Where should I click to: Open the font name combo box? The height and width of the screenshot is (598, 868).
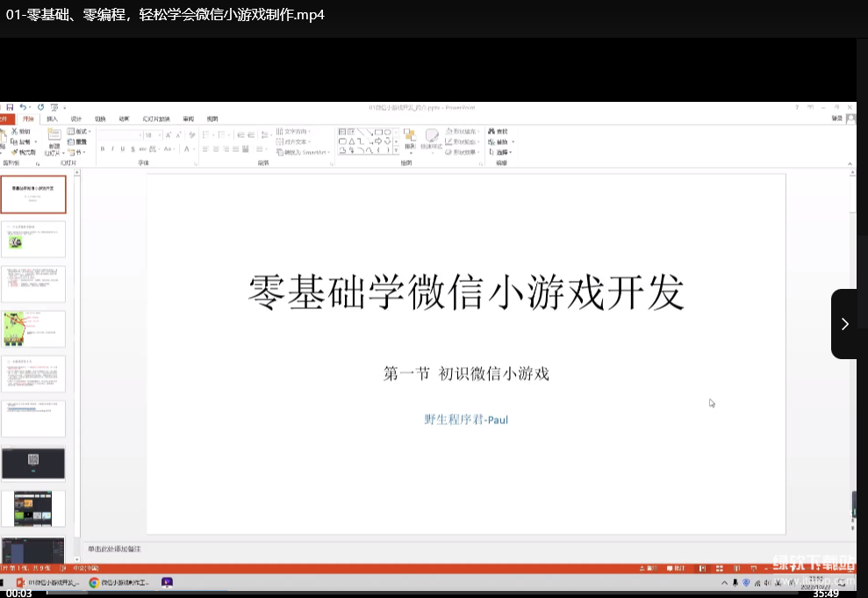click(121, 135)
